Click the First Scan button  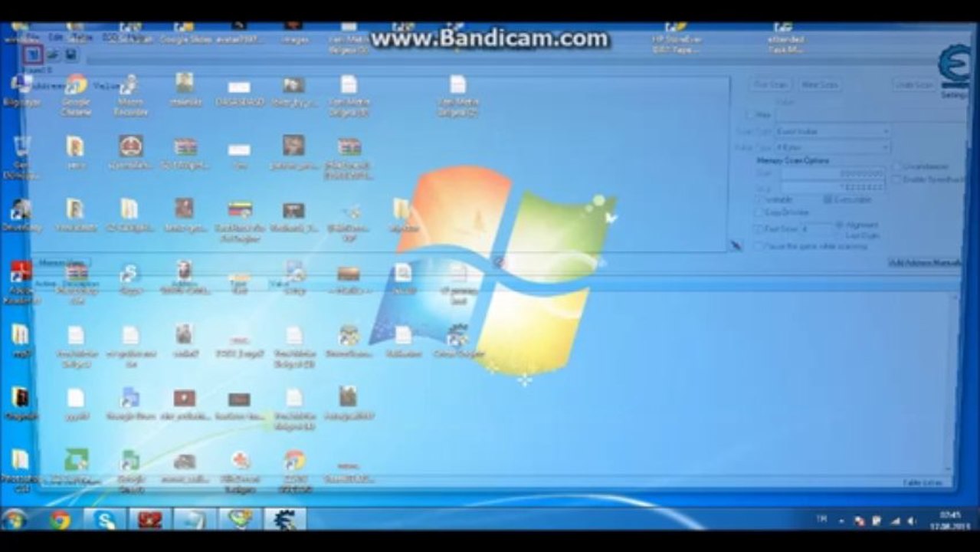click(770, 85)
